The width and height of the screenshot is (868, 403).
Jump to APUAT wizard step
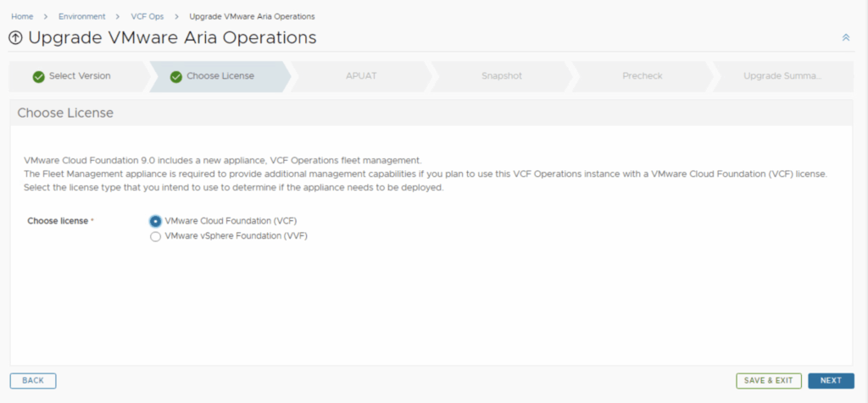coord(361,76)
